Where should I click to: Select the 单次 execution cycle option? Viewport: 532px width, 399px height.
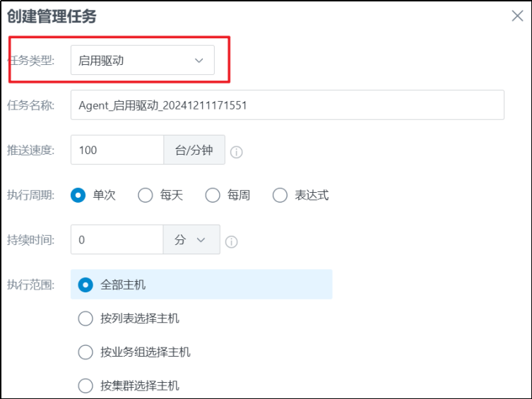pos(78,196)
